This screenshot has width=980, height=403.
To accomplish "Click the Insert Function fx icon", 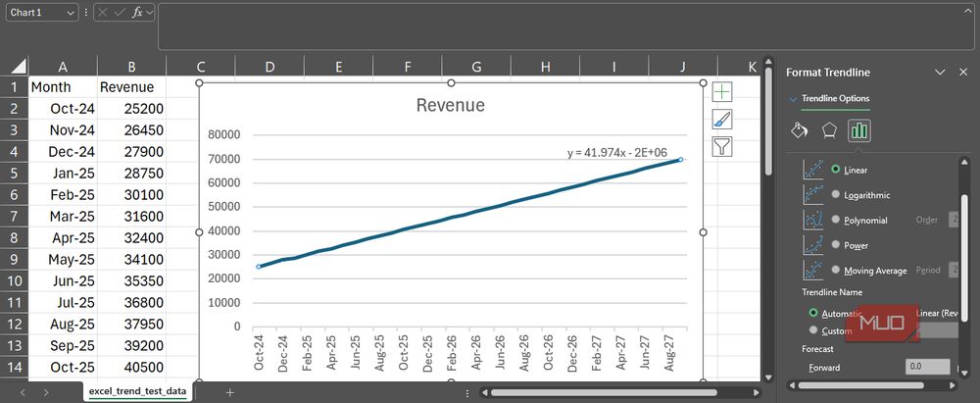I will click(137, 13).
